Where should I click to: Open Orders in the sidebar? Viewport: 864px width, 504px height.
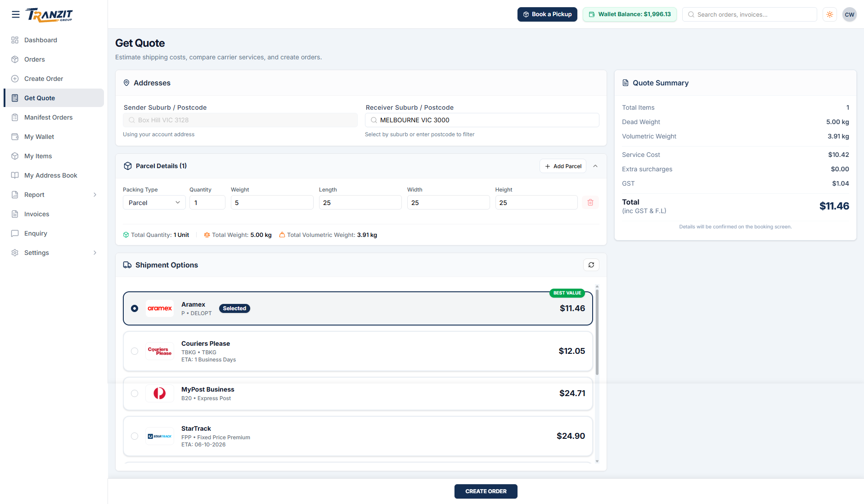click(x=54, y=59)
